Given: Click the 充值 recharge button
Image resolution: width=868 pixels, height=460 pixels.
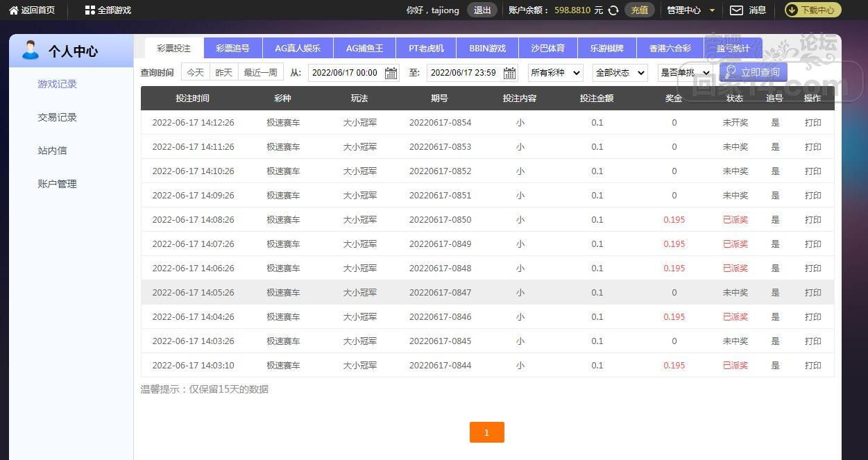Looking at the screenshot, I should [639, 10].
